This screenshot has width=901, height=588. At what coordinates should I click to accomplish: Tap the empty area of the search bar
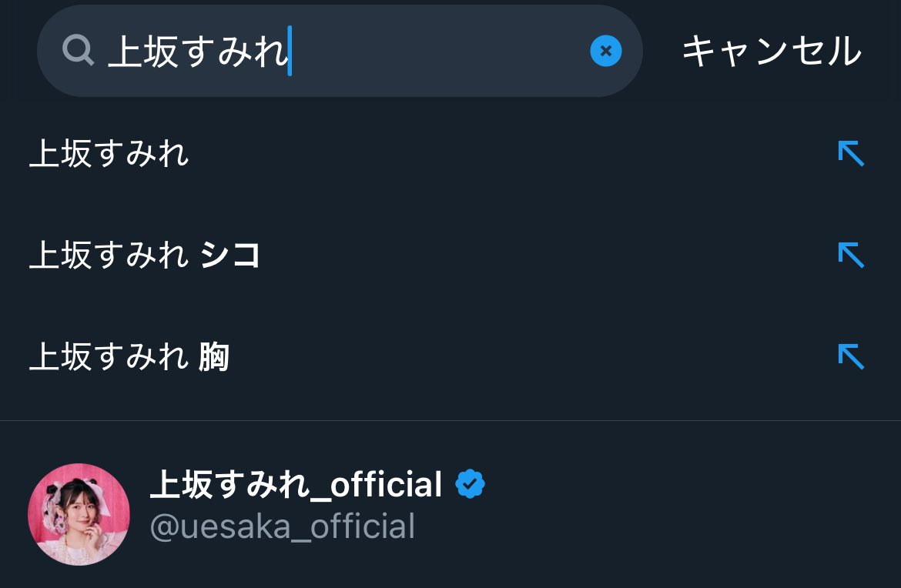(x=440, y=51)
